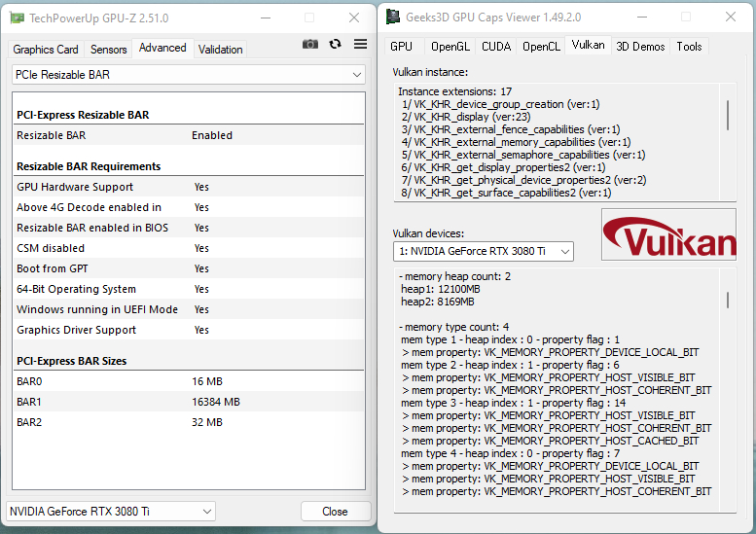Minimize the GPU-Z window
Screen dimensions: 756x534
tap(266, 18)
